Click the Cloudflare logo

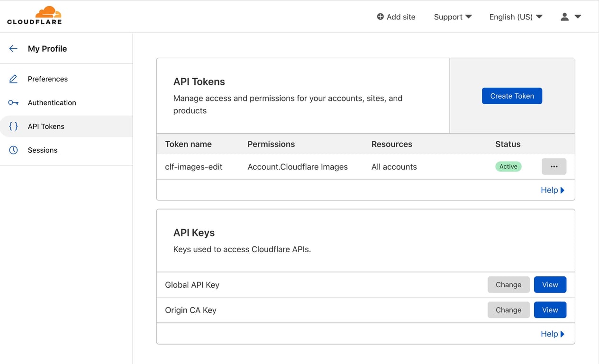(34, 16)
